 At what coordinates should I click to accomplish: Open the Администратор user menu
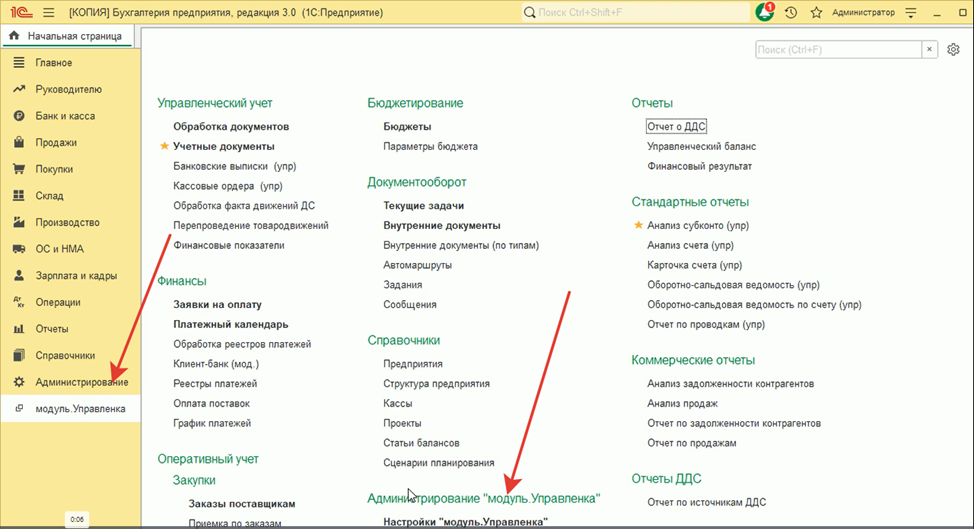(x=863, y=12)
